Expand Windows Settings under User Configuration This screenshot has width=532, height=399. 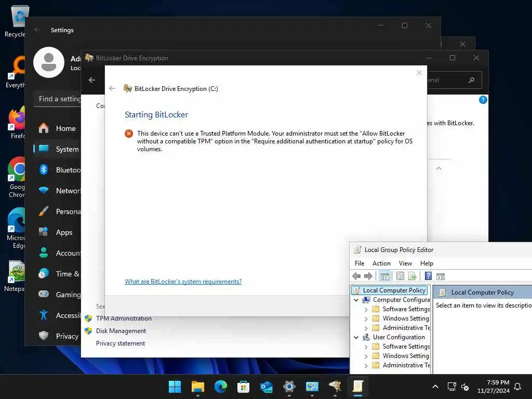[x=366, y=356]
